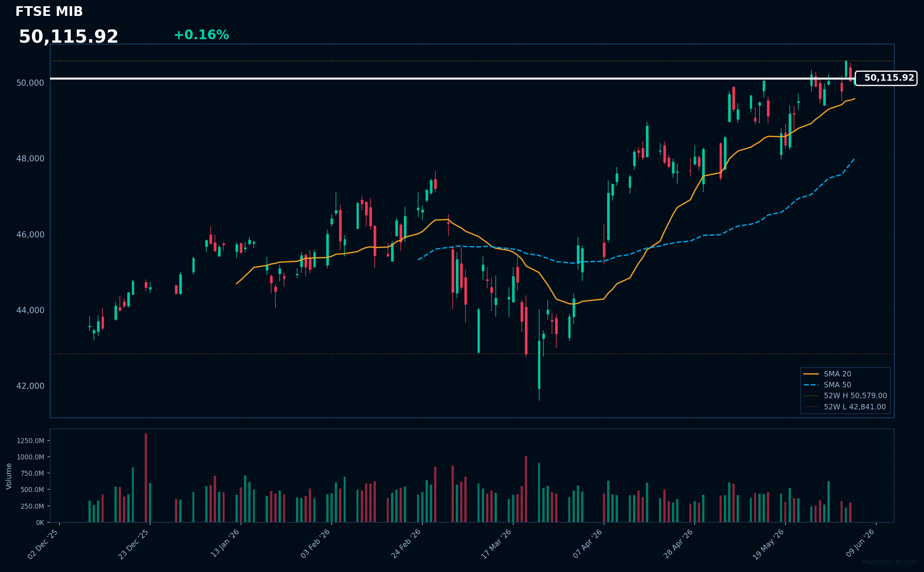The height and width of the screenshot is (572, 924).
Task: Click the Volume axis title
Action: (9, 476)
